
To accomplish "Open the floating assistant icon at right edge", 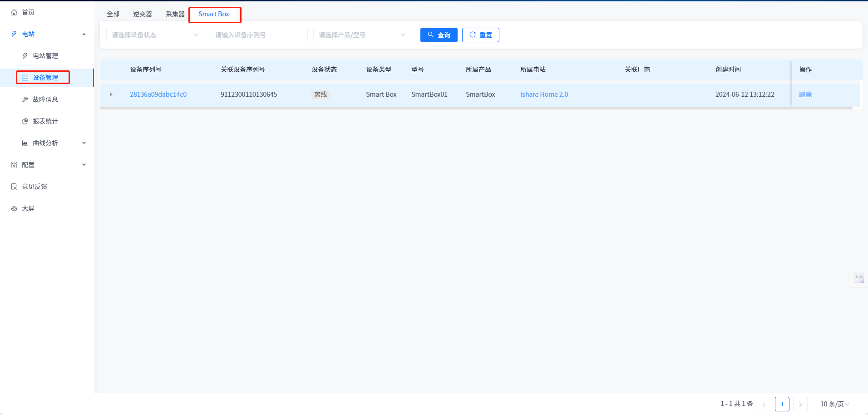I will click(858, 278).
